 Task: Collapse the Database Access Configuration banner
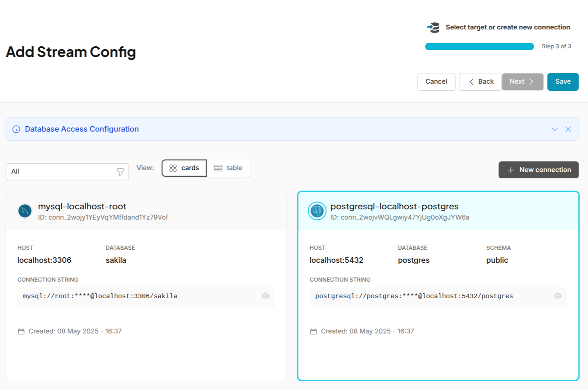pyautogui.click(x=555, y=129)
